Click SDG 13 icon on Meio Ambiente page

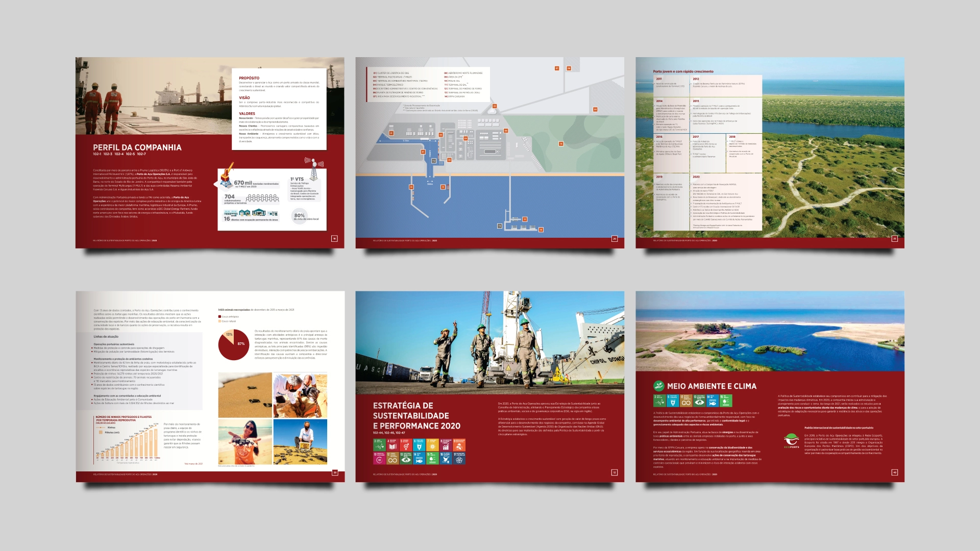pyautogui.click(x=699, y=400)
